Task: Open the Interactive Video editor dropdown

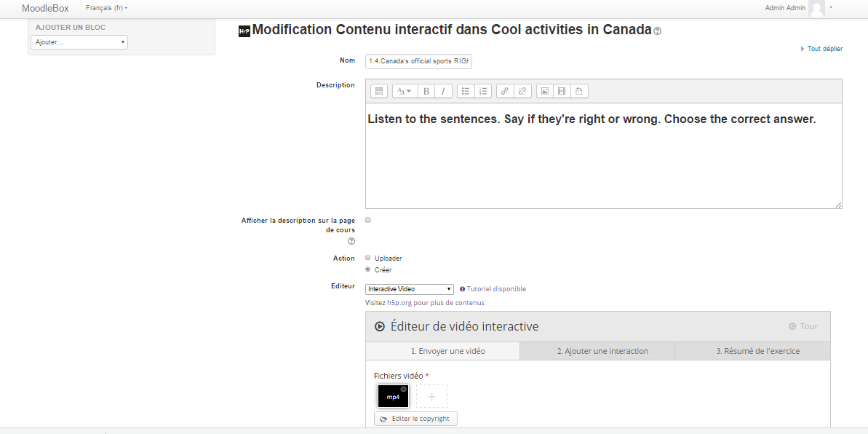Action: pos(410,289)
